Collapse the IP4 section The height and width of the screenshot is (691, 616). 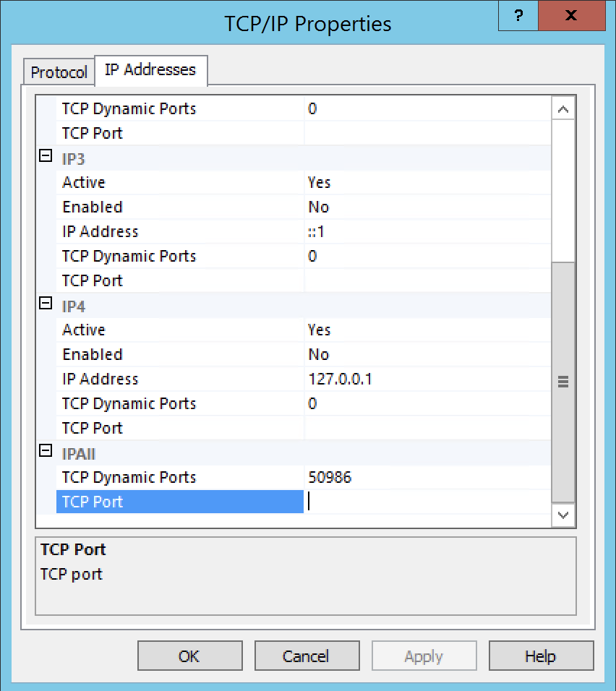pos(46,304)
